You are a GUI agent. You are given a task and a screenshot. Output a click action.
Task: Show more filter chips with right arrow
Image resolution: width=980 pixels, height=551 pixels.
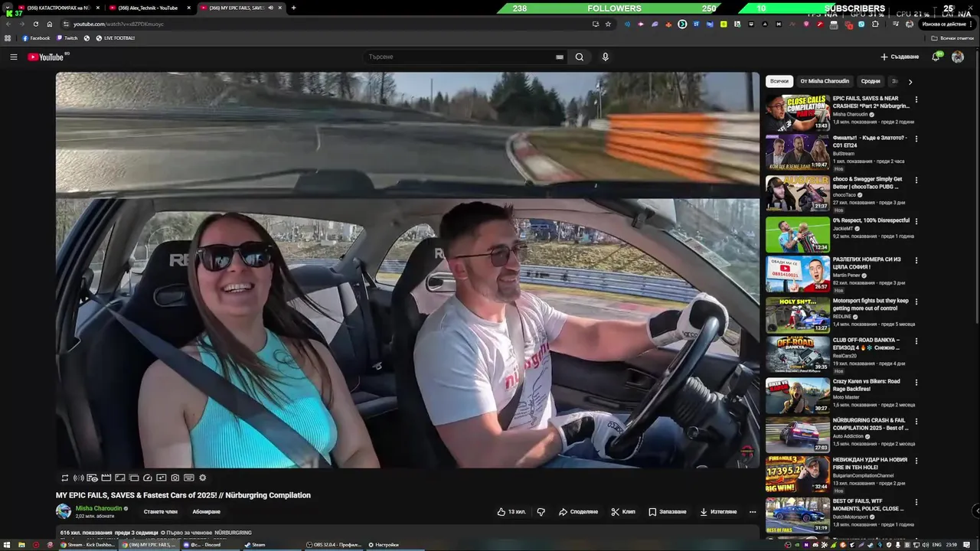[x=910, y=81]
